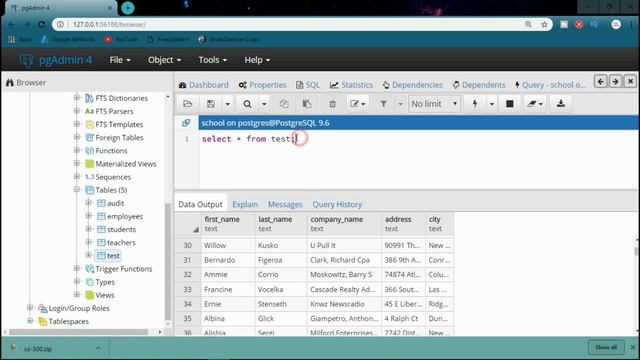The width and height of the screenshot is (640, 360).
Task: Open Save options dropdown arrow
Action: tap(227, 104)
